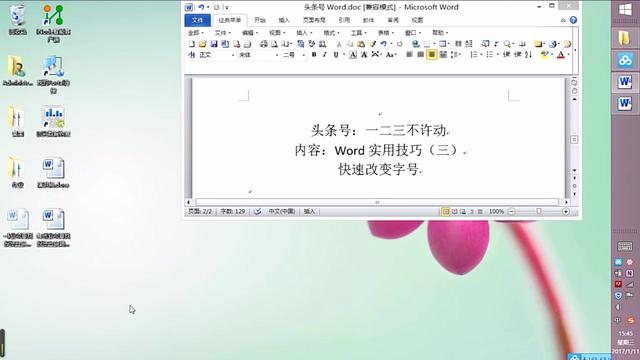Open the 表格 dropdown menu
The image size is (640, 360).
click(x=386, y=33)
